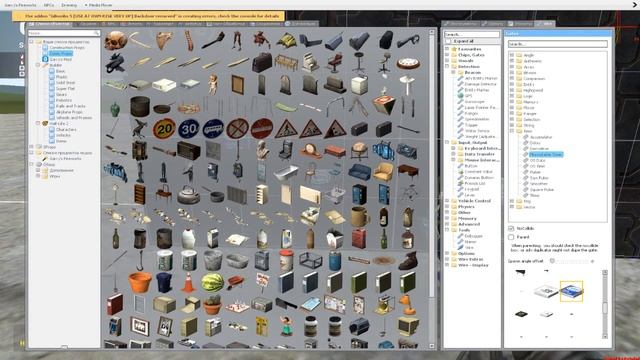Collapse the Half-Life 2 prop folder
The width and height of the screenshot is (640, 360).
point(38,123)
